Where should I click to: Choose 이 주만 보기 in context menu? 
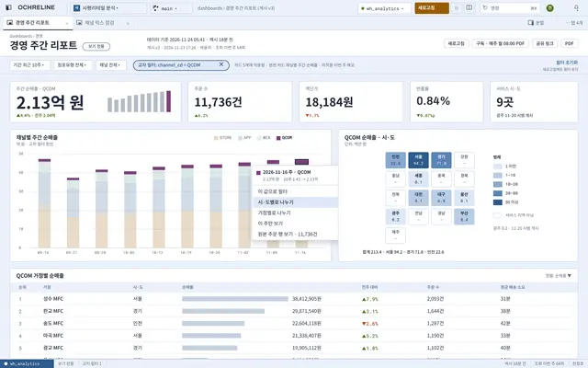point(296,223)
